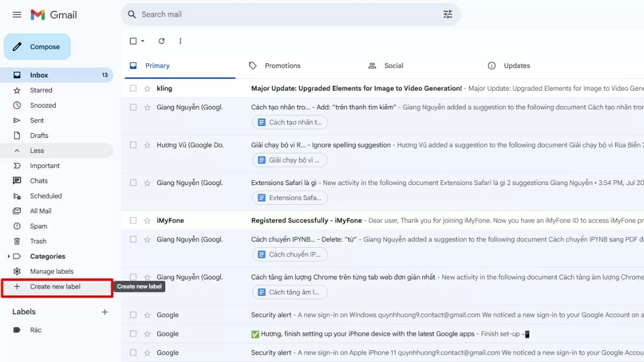Check the box for Hương Vũ email
This screenshot has width=644, height=362.
(133, 145)
